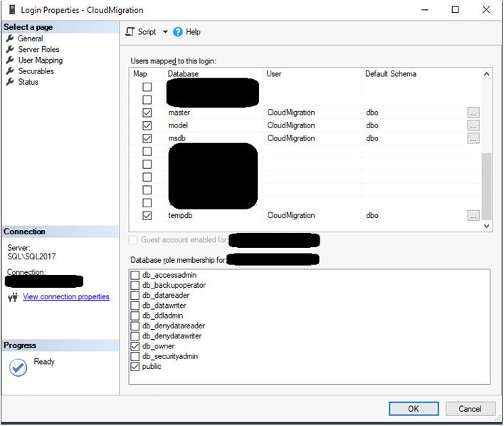504x426 pixels.
Task: Select the Status page
Action: (x=28, y=82)
